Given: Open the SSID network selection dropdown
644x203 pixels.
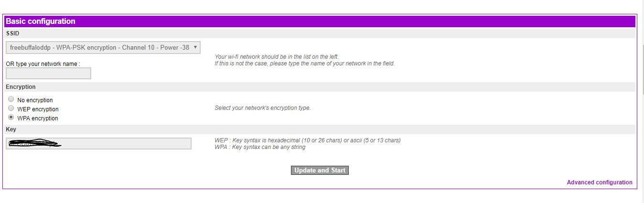Looking at the screenshot, I should coord(103,47).
